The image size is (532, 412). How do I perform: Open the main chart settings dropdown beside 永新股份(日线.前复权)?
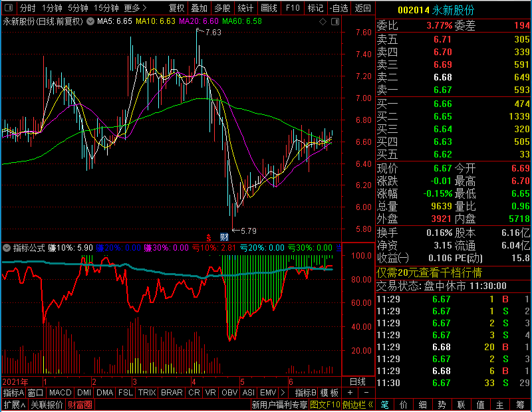coord(90,21)
